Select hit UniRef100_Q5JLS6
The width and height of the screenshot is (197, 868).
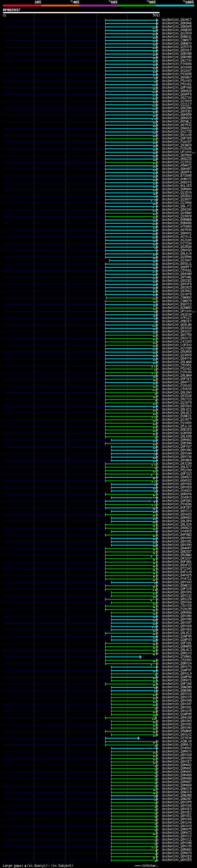(177, 426)
